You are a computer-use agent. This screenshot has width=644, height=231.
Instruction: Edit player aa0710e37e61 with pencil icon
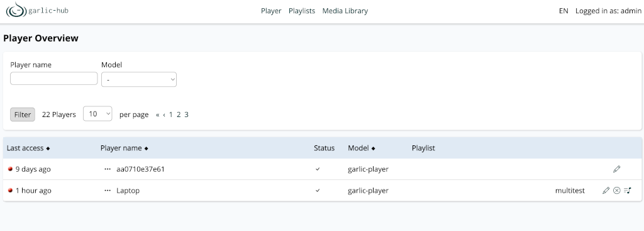point(616,169)
